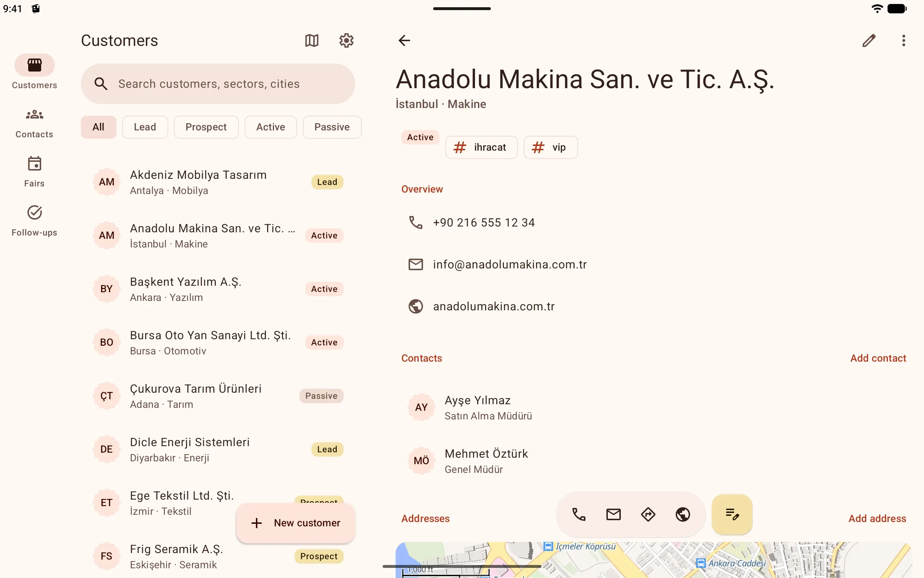The height and width of the screenshot is (578, 924).
Task: Open contact Mehmet Öztürk
Action: click(654, 461)
